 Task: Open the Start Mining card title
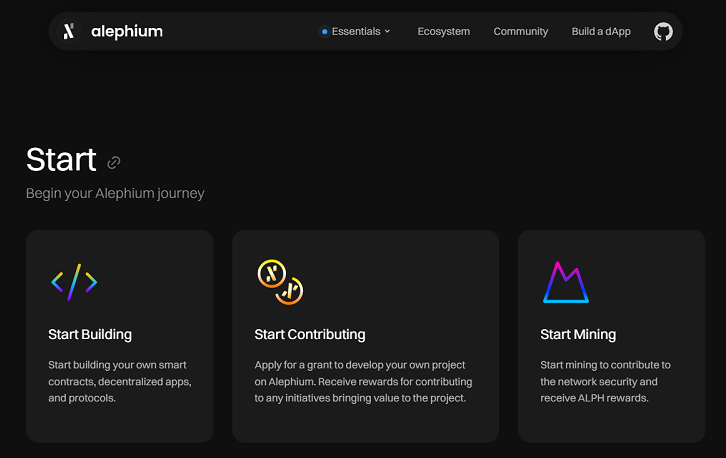click(x=578, y=334)
